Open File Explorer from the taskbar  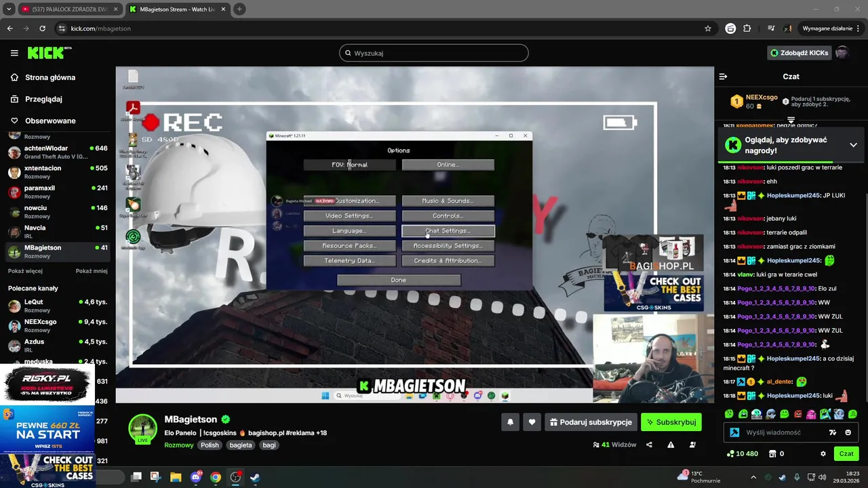click(x=176, y=477)
